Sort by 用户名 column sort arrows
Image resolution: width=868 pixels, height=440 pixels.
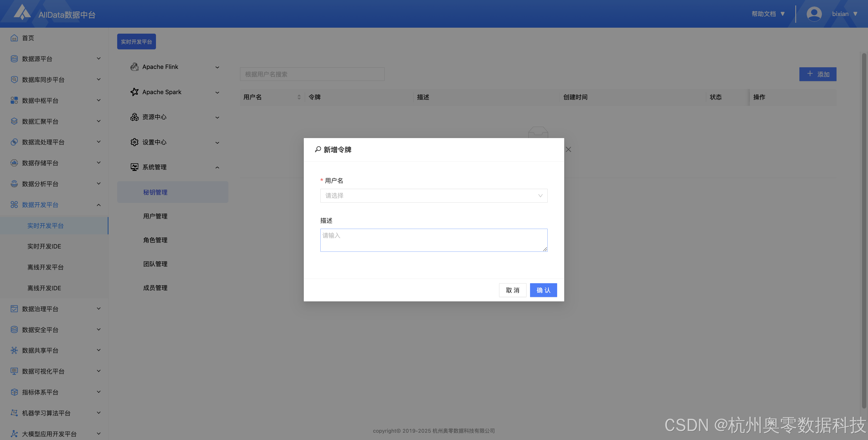[x=299, y=97]
